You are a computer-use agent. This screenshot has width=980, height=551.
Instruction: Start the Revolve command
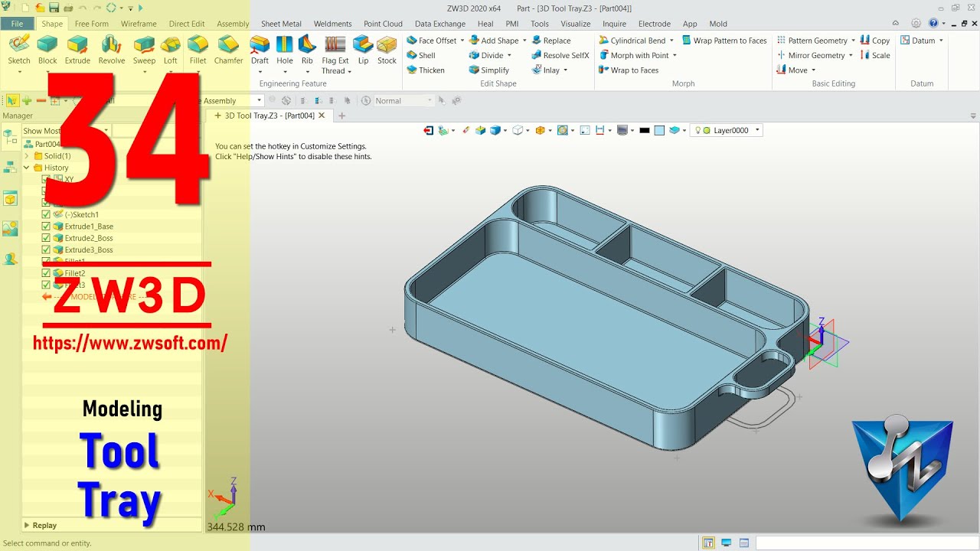pyautogui.click(x=112, y=50)
